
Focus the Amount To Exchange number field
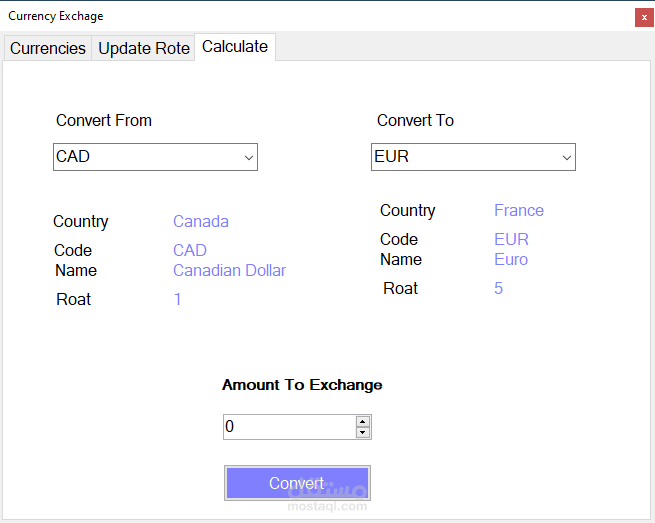[x=288, y=427]
